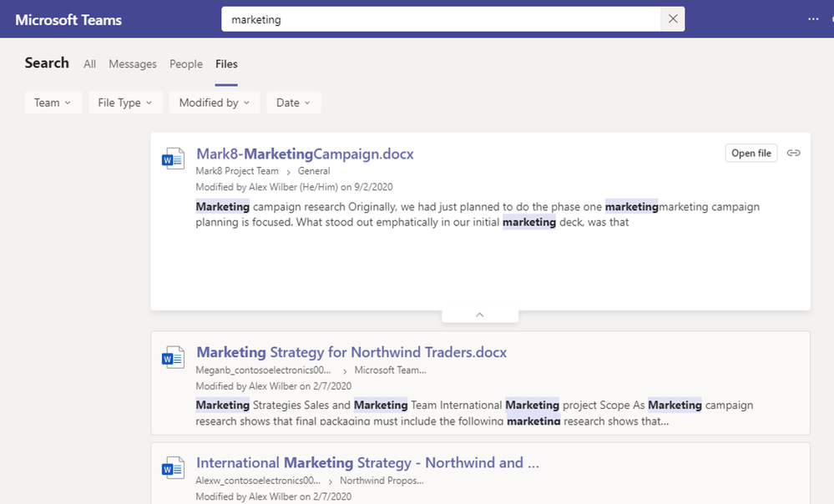Image resolution: width=834 pixels, height=504 pixels.
Task: Clear the search box with the X
Action: tap(673, 19)
